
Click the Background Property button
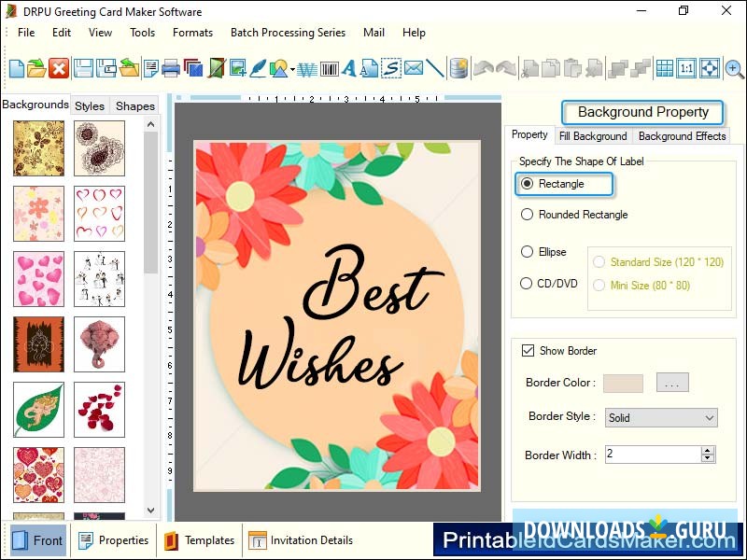tap(642, 112)
